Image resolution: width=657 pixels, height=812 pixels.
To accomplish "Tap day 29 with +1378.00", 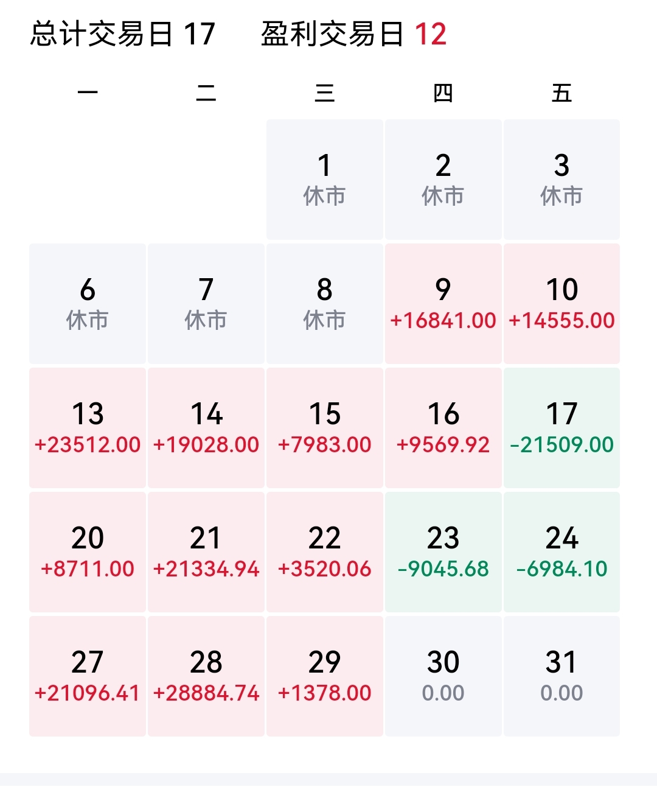I will [324, 676].
